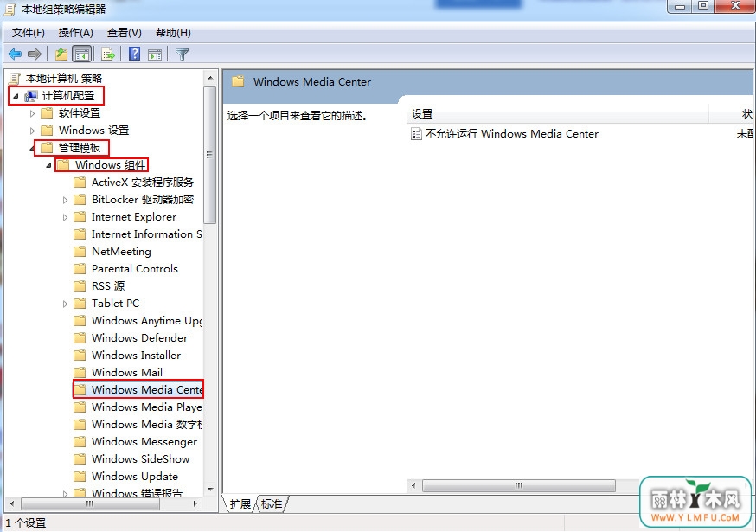This screenshot has height=532, width=756.
Task: Expand the Windows 设置 tree node
Action: click(32, 131)
